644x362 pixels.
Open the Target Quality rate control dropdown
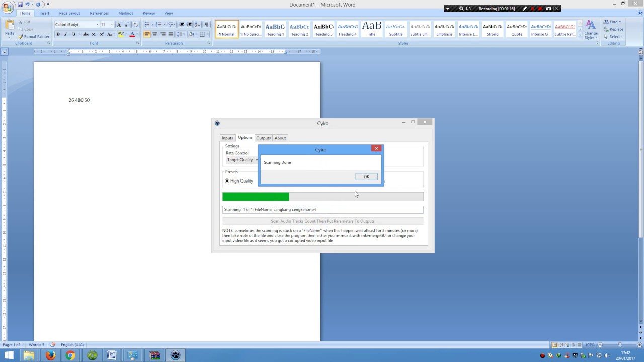click(x=242, y=160)
